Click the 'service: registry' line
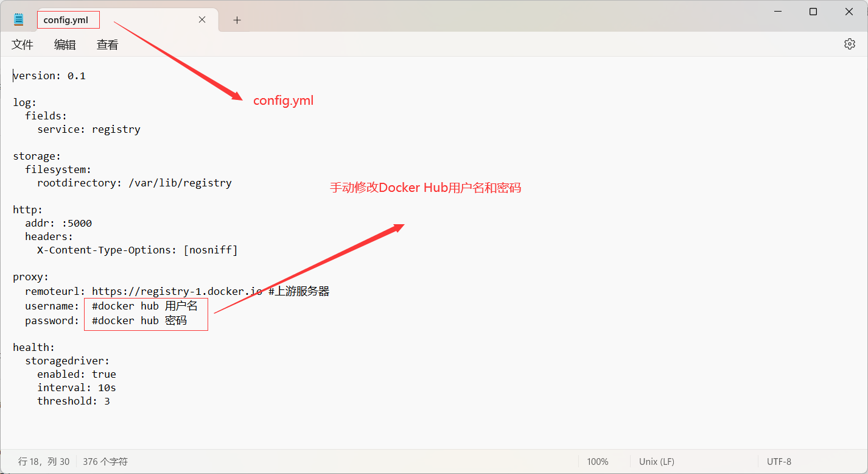The image size is (868, 474). pos(89,129)
